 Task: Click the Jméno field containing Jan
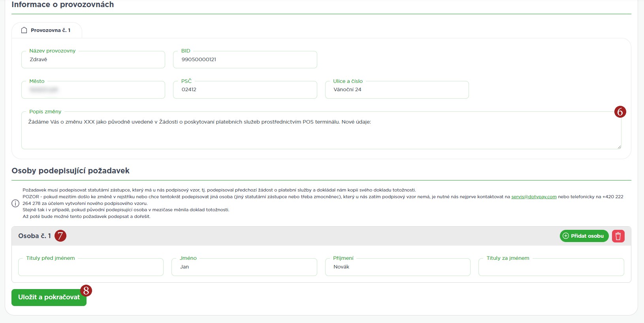coord(244,267)
